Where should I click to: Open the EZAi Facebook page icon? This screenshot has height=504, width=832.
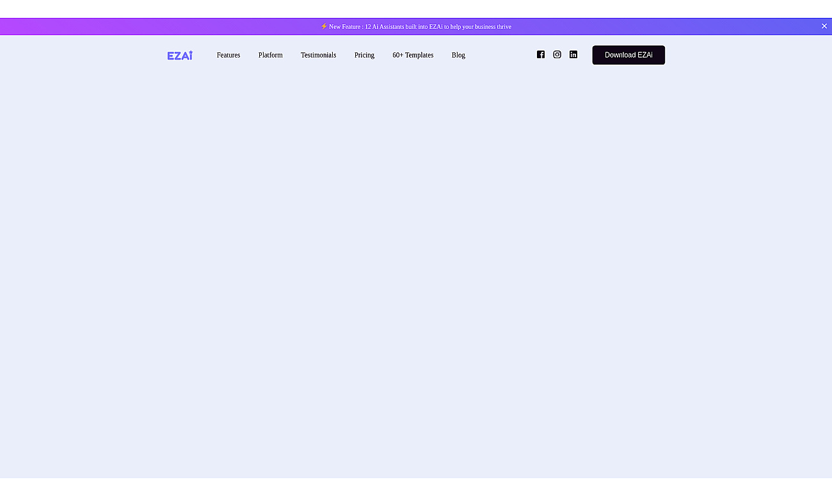click(x=541, y=54)
